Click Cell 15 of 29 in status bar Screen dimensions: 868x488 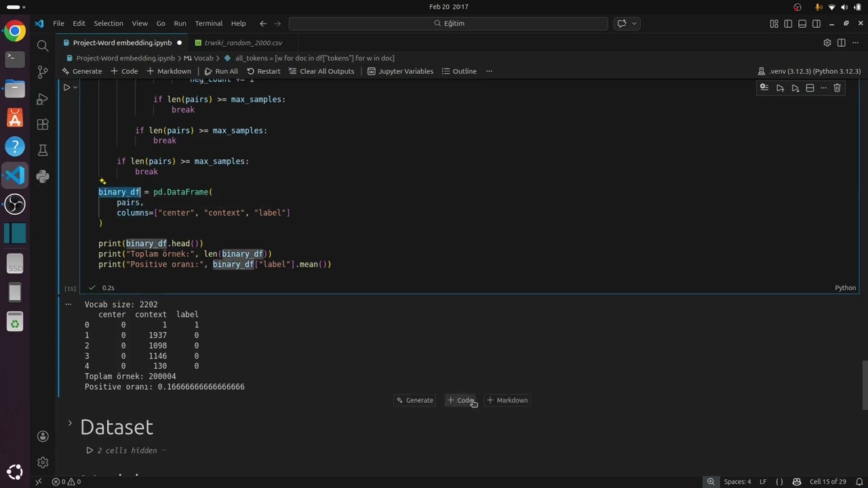[x=828, y=482]
